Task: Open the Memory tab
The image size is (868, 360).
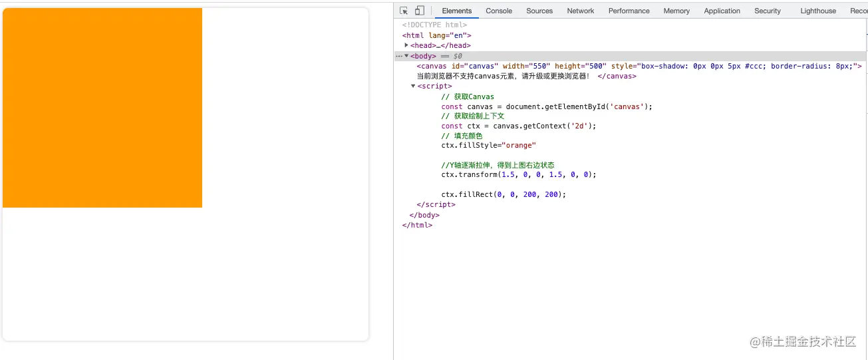Action: (676, 11)
